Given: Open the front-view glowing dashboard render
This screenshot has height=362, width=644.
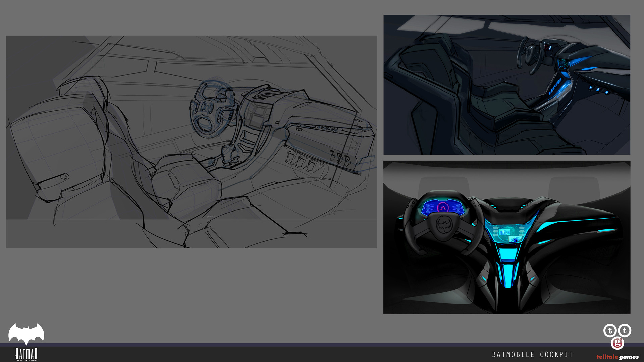Looking at the screenshot, I should point(507,237).
